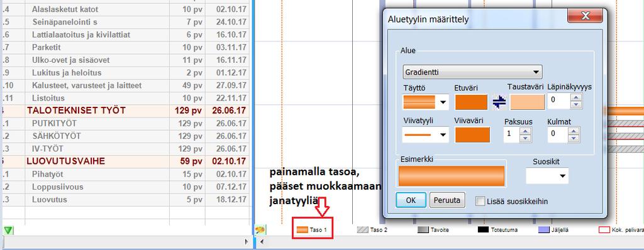Increase the Kulmat corners value

point(574,131)
